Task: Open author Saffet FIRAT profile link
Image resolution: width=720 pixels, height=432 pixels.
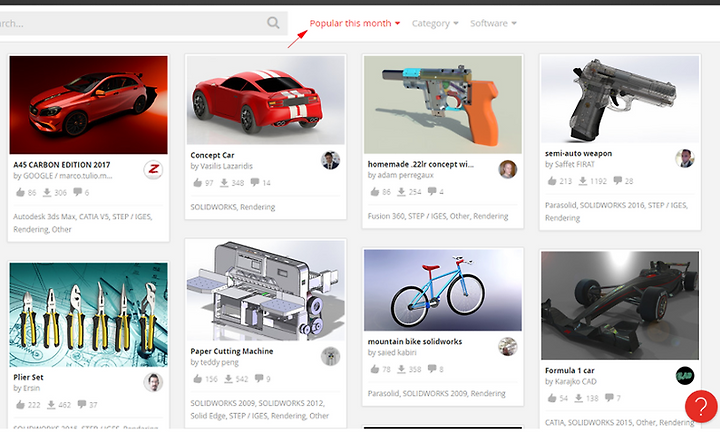Action: 574,164
